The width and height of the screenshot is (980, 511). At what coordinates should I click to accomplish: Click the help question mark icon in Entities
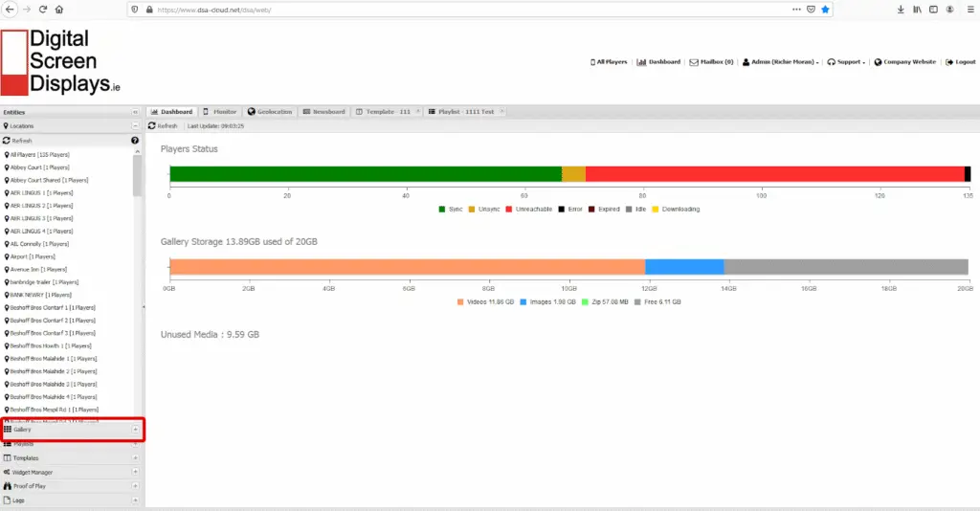[x=134, y=141]
